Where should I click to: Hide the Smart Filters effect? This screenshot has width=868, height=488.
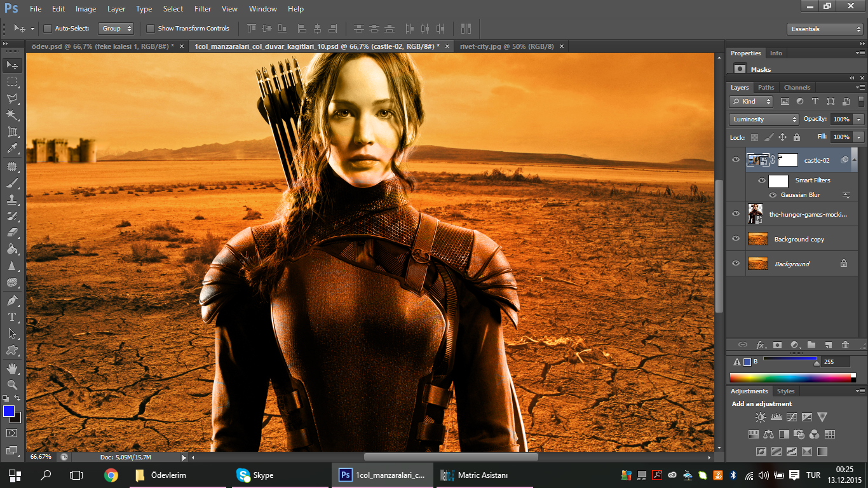click(x=761, y=180)
